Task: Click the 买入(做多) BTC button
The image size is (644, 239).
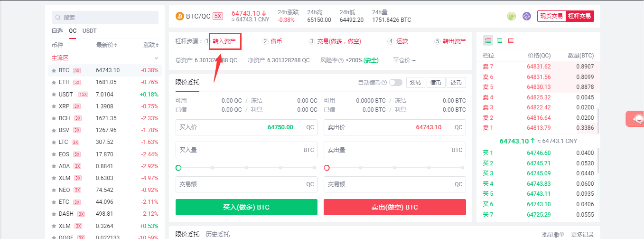Action: click(x=246, y=207)
